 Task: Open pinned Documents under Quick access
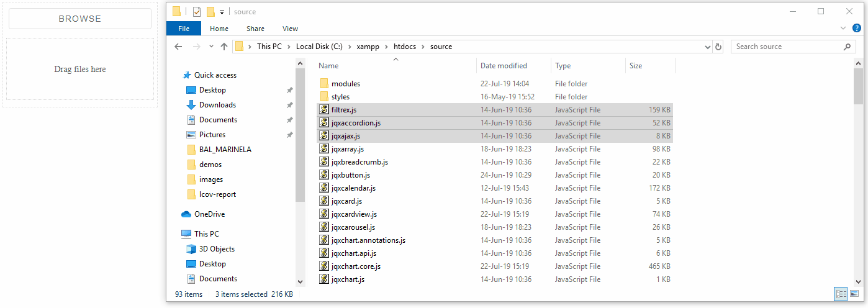point(218,120)
